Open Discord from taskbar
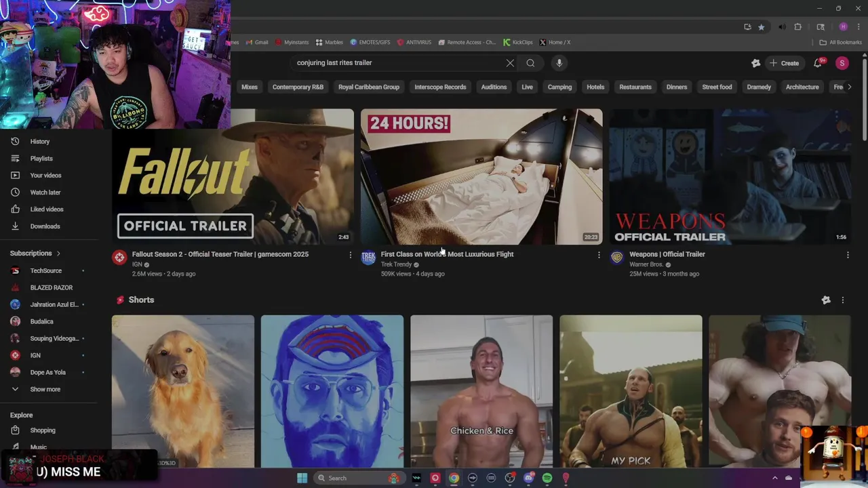This screenshot has width=868, height=488. pyautogui.click(x=528, y=478)
